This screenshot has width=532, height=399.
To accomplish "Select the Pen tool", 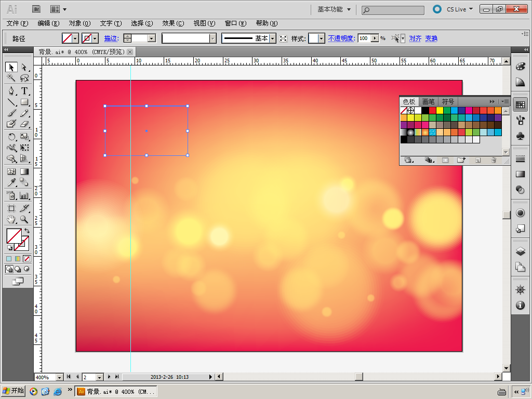I will pyautogui.click(x=11, y=91).
